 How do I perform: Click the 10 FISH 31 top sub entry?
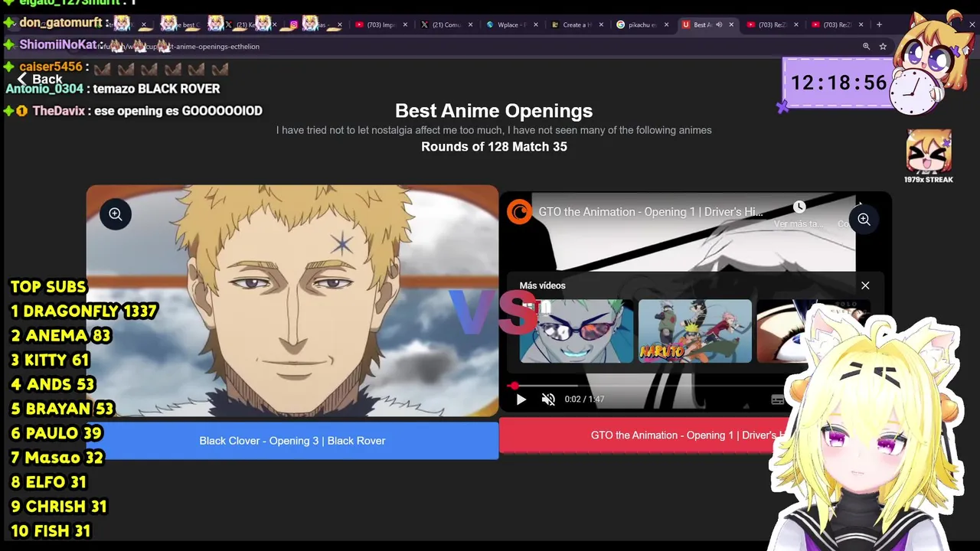click(51, 531)
